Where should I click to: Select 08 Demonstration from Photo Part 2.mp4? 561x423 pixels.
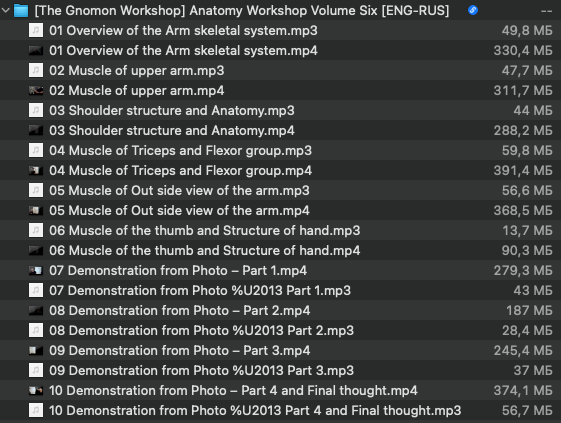280,310
